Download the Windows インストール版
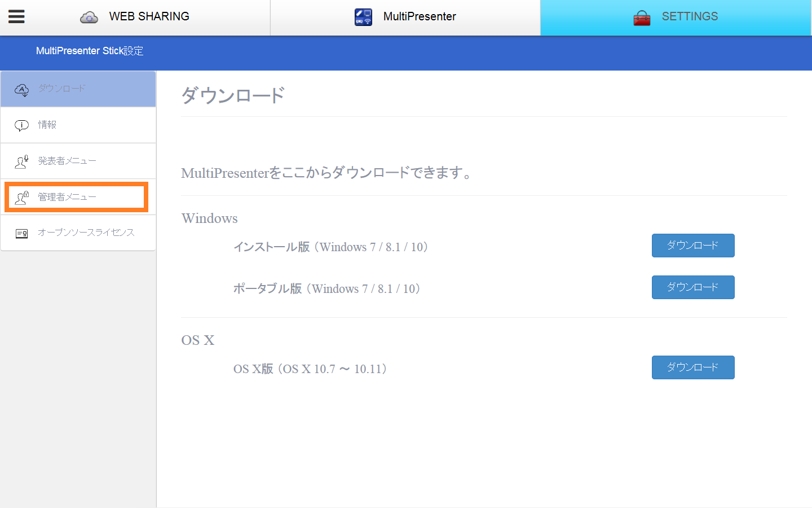The image size is (812, 508). pyautogui.click(x=693, y=246)
